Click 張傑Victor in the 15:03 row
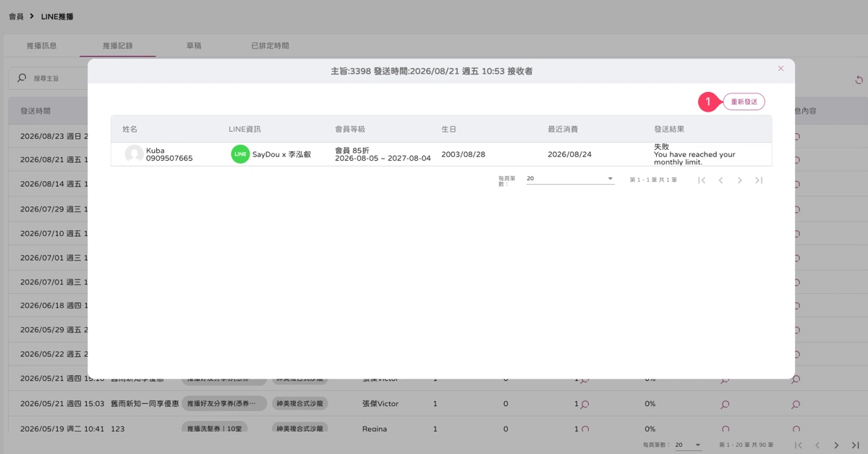This screenshot has width=868, height=454. pyautogui.click(x=380, y=404)
